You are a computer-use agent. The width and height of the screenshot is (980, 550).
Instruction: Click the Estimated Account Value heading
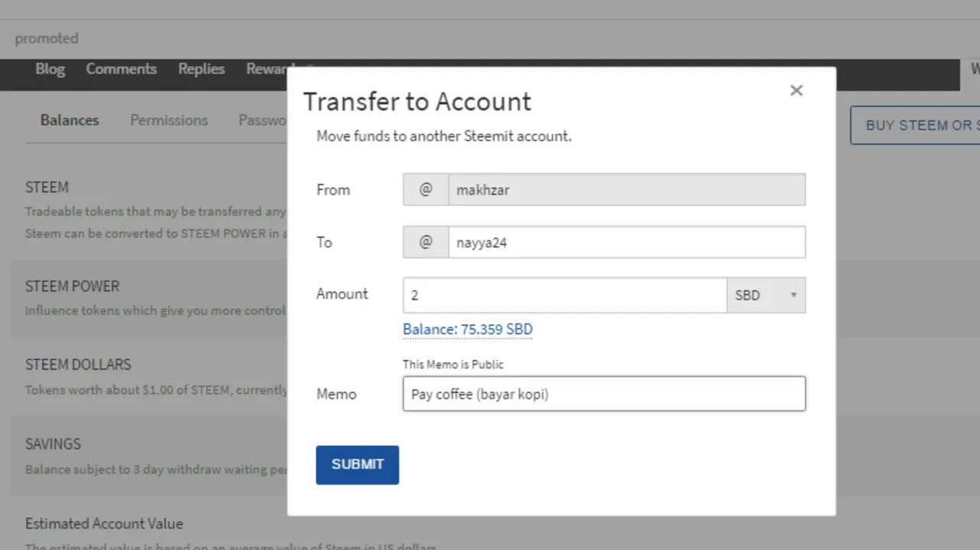pyautogui.click(x=104, y=524)
